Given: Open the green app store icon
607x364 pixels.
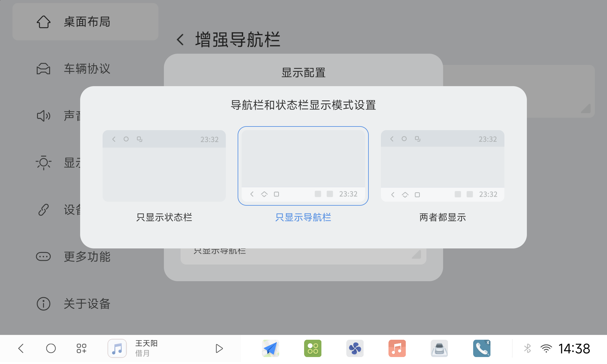Looking at the screenshot, I should point(313,348).
